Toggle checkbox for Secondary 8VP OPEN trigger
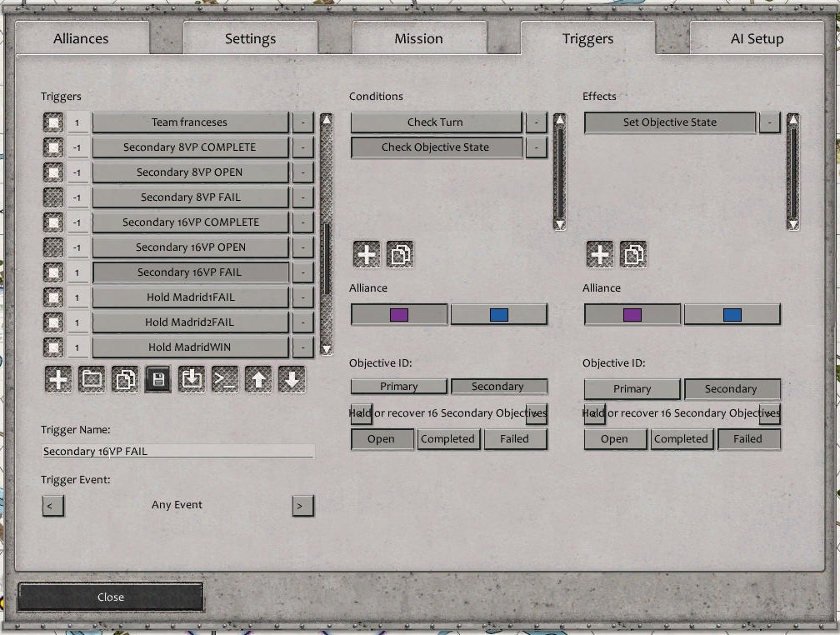Image resolution: width=840 pixels, height=635 pixels. click(53, 172)
